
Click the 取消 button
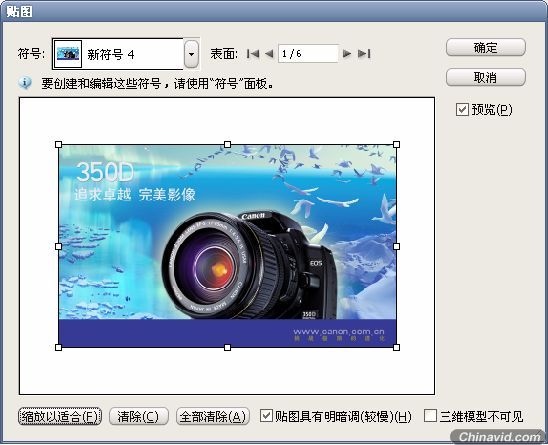point(486,77)
